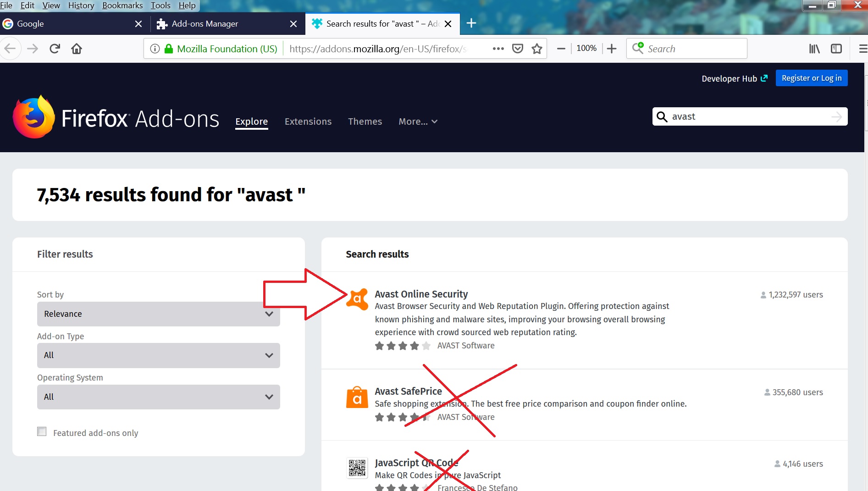Open the Help menu
868x491 pixels.
click(187, 6)
